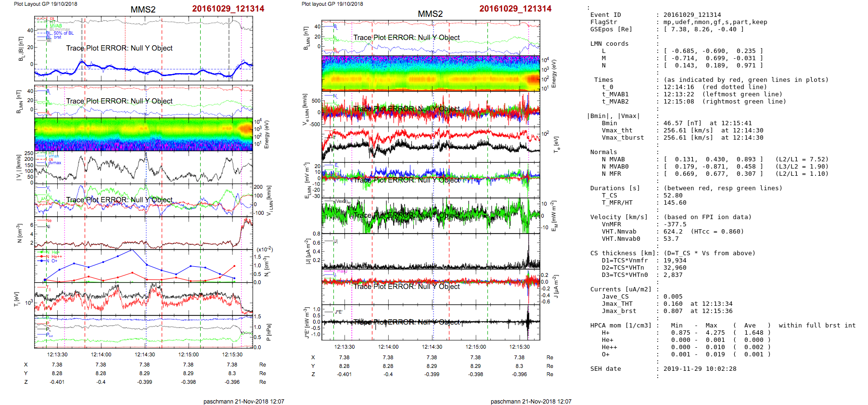Click the 'Normals' heading
The height and width of the screenshot is (405, 868).
pos(603,152)
